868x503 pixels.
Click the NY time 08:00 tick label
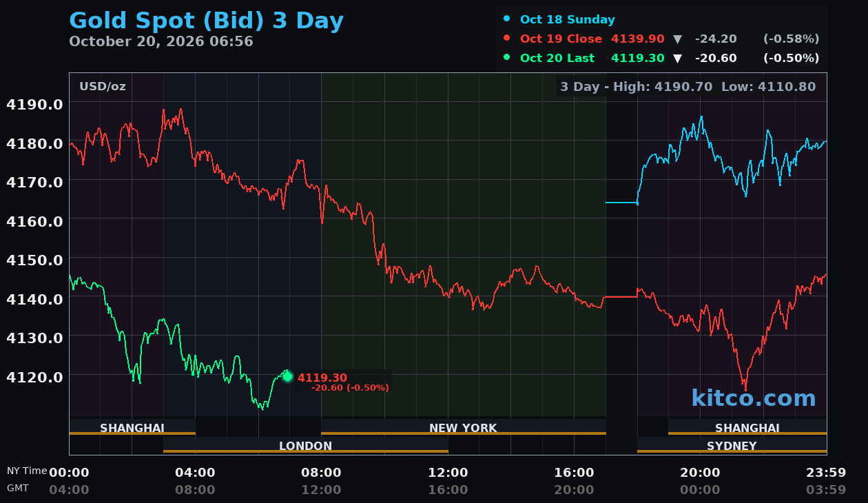[321, 473]
